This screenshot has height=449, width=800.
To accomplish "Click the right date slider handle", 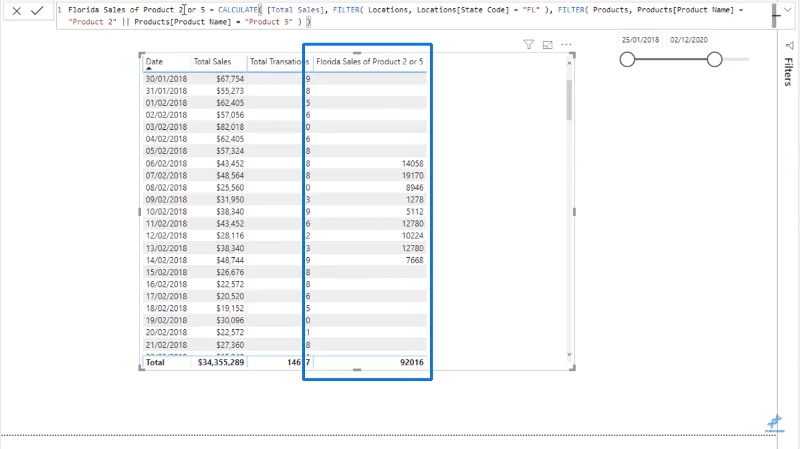I will point(715,59).
